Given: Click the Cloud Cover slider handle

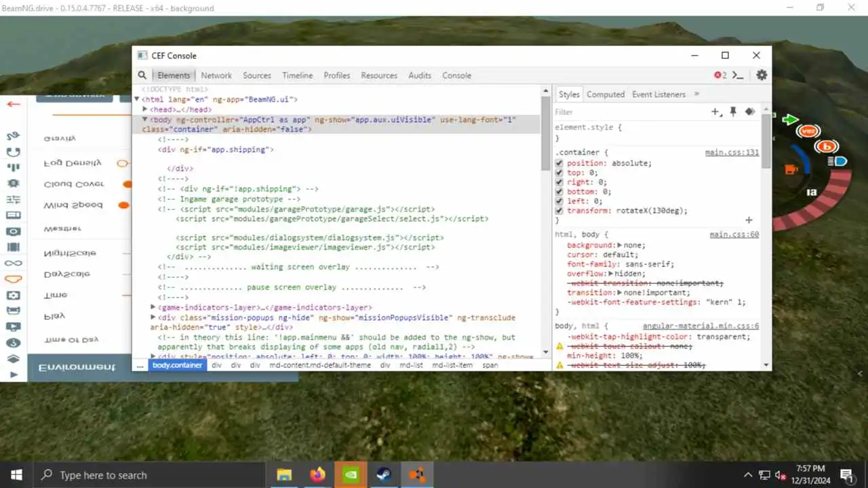Looking at the screenshot, I should [x=127, y=184].
